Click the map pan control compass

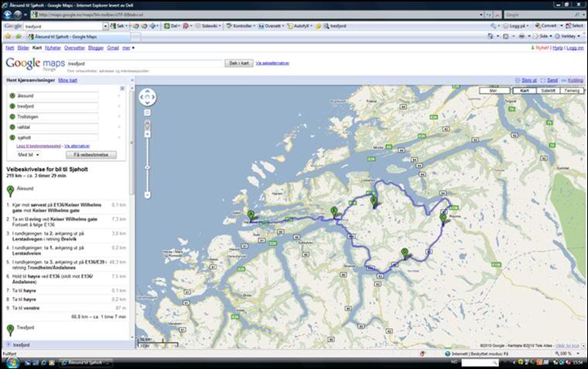147,98
